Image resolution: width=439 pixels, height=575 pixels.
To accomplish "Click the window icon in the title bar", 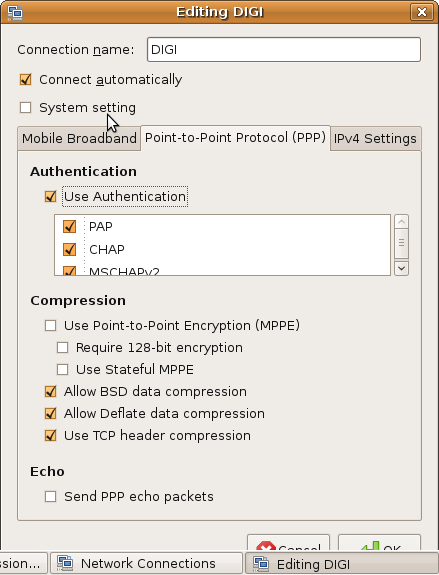I will click(14, 12).
